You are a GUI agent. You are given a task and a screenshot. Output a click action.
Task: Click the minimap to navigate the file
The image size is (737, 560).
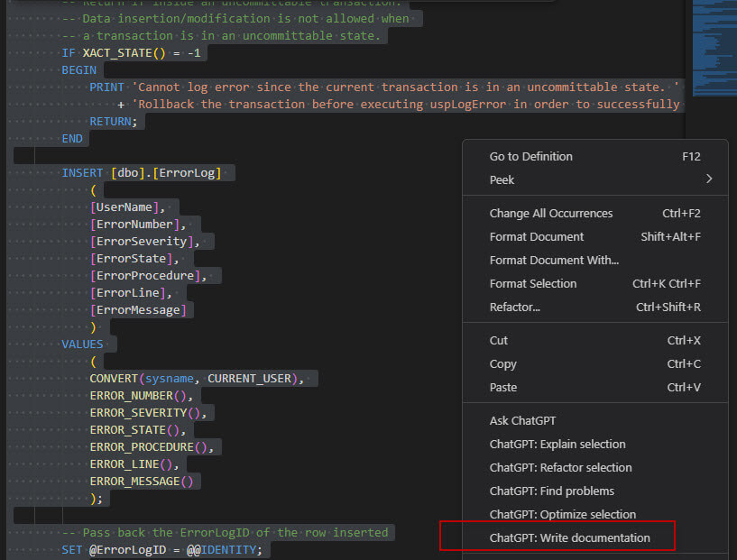click(x=713, y=45)
